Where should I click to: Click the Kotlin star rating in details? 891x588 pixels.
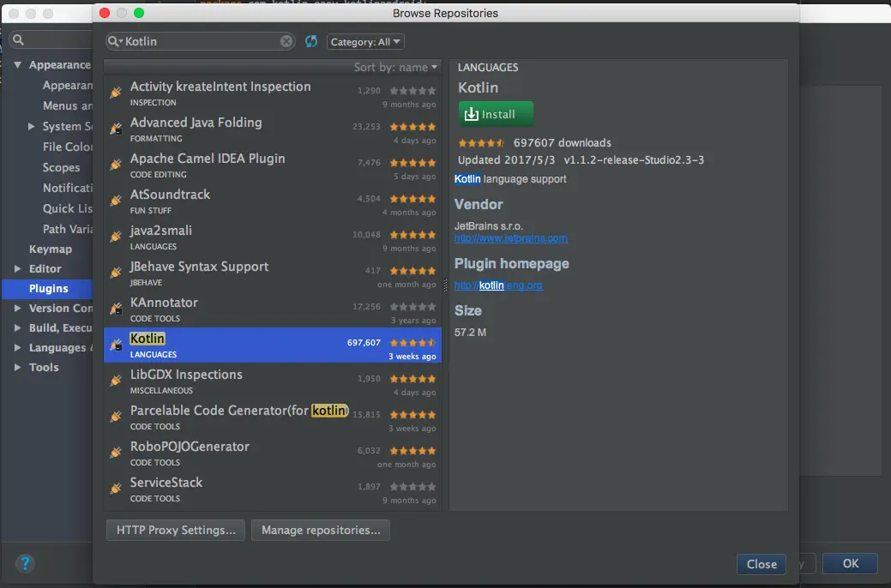(x=481, y=143)
